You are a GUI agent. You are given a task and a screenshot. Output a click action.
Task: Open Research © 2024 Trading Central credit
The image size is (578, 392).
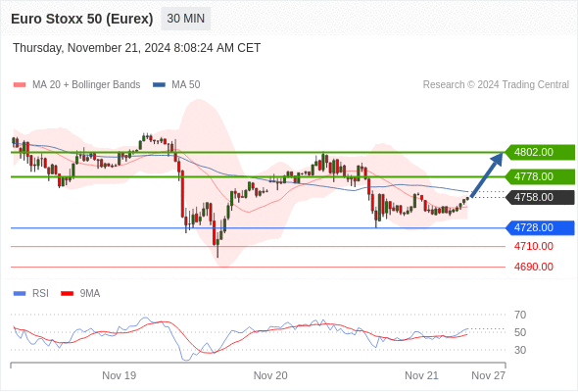[496, 85]
